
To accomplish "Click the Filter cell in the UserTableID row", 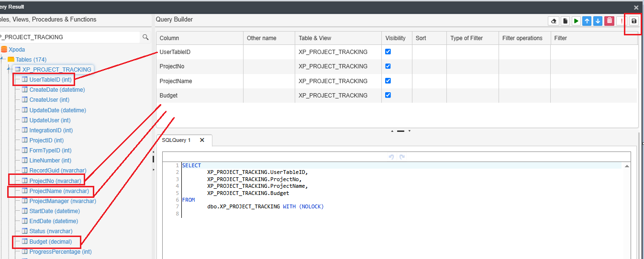I will (x=595, y=52).
